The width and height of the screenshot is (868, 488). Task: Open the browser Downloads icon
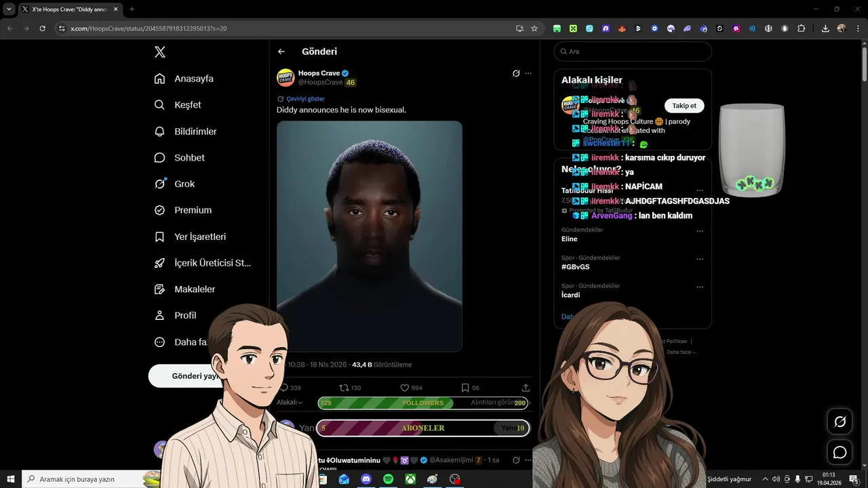825,28
